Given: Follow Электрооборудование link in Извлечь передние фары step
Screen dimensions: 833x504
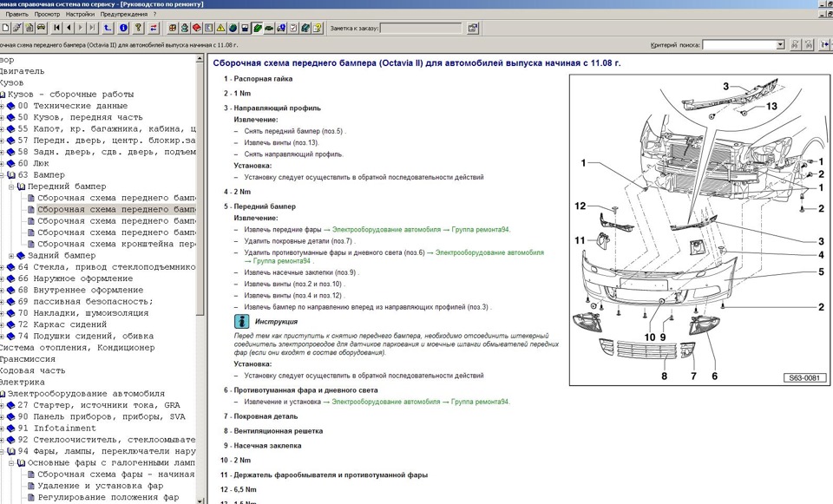Looking at the screenshot, I should coord(386,230).
